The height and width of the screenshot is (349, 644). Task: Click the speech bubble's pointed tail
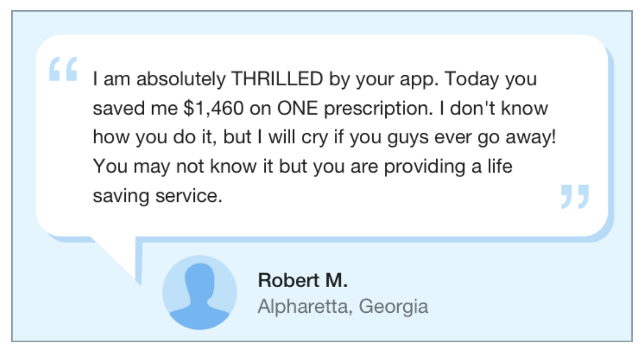click(x=116, y=259)
